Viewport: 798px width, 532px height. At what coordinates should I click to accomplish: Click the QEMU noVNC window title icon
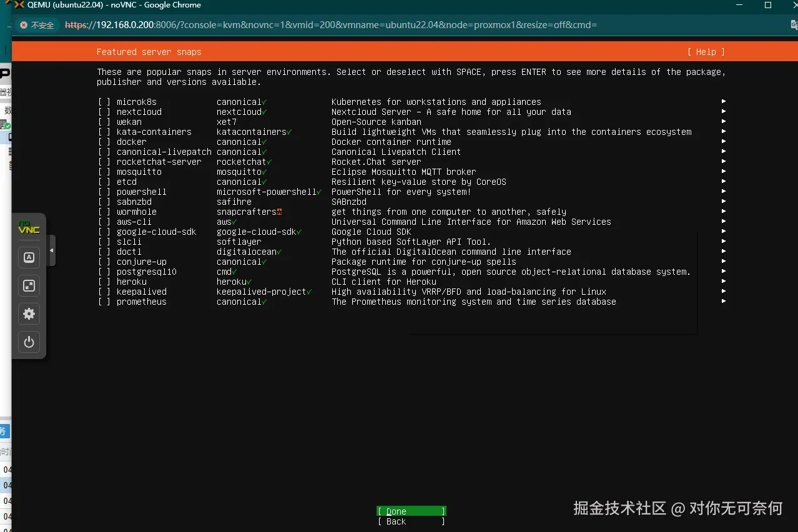tap(19, 5)
